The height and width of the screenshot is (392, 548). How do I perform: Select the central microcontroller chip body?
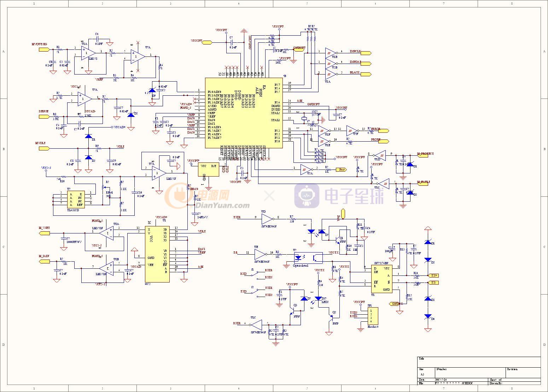pyautogui.click(x=244, y=113)
